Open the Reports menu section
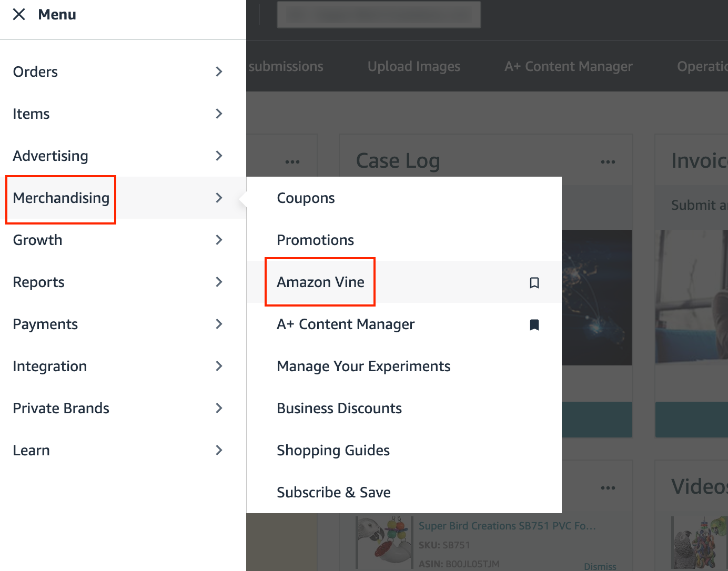This screenshot has height=571, width=728. (39, 282)
